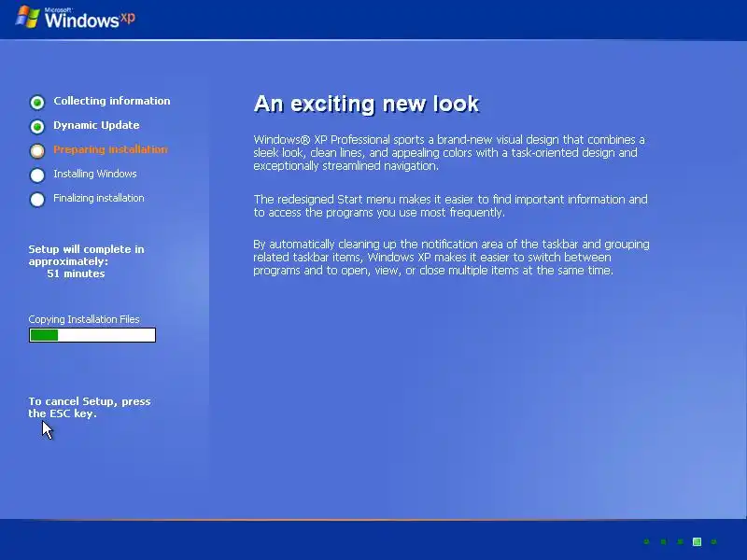Click the paragraph about brand-new visual design
Screen dimensions: 747x560
click(x=449, y=153)
